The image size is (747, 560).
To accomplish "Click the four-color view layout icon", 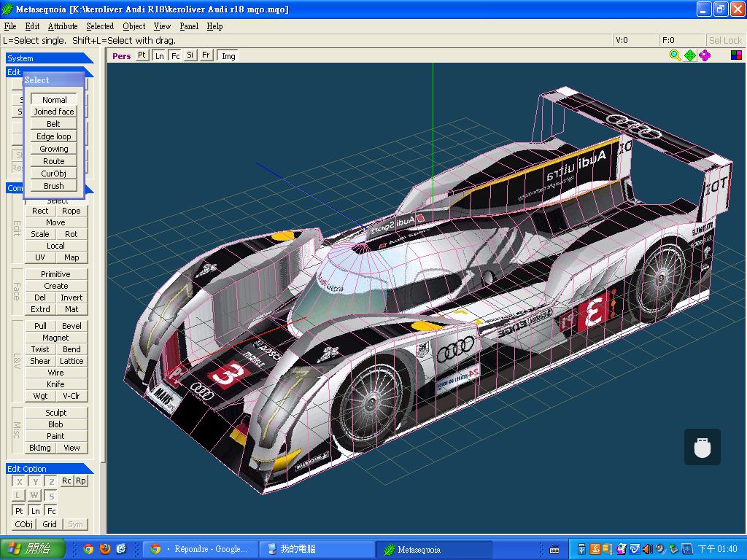I will (x=736, y=55).
